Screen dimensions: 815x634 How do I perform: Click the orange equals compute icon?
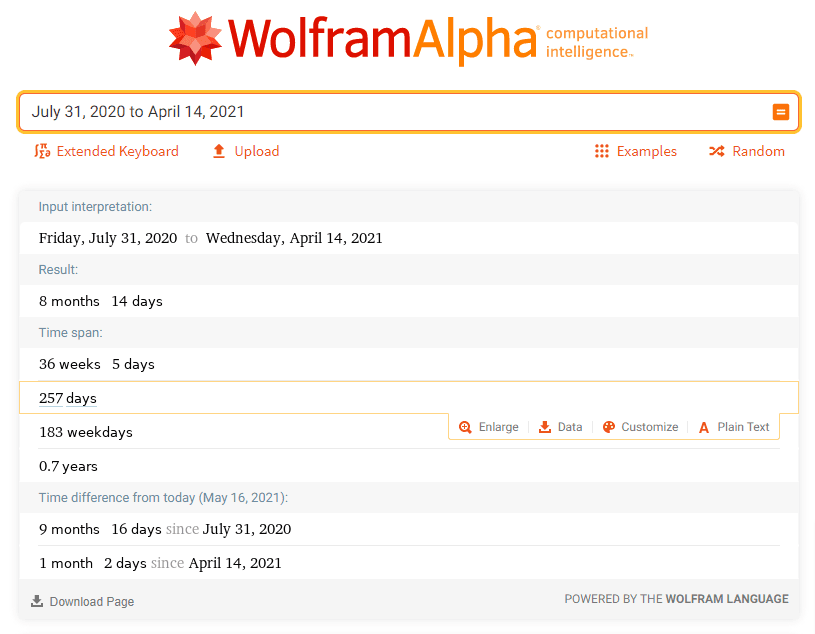[781, 112]
